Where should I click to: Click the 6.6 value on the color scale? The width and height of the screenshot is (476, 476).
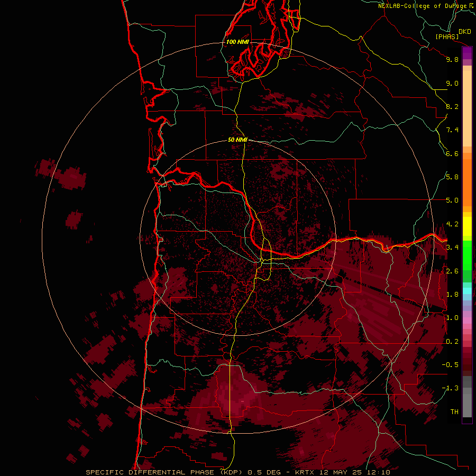pos(452,153)
